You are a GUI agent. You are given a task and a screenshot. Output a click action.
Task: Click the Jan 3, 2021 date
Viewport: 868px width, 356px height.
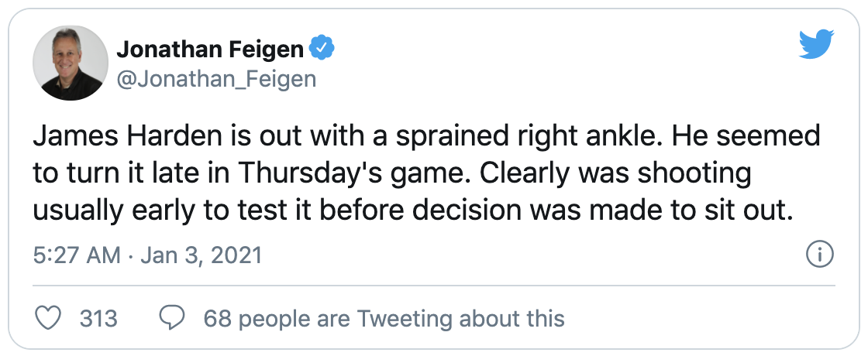(201, 255)
